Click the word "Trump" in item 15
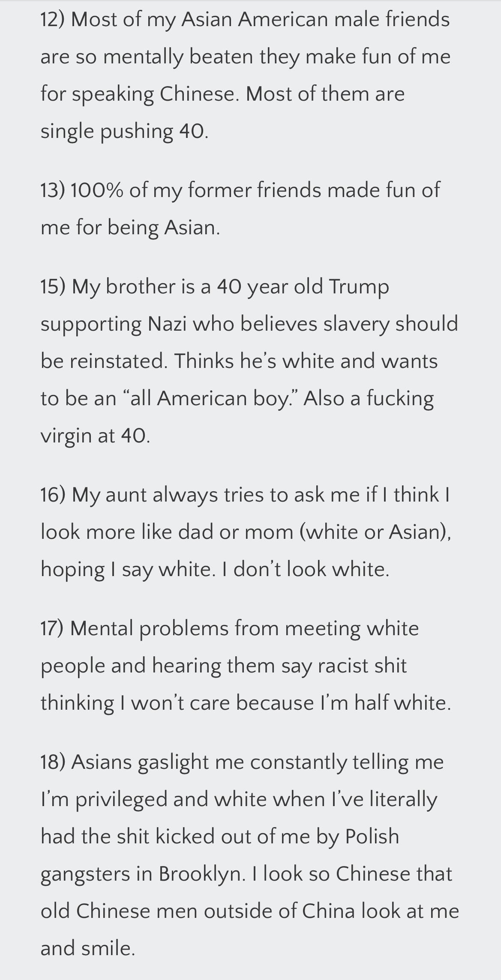 (x=359, y=287)
